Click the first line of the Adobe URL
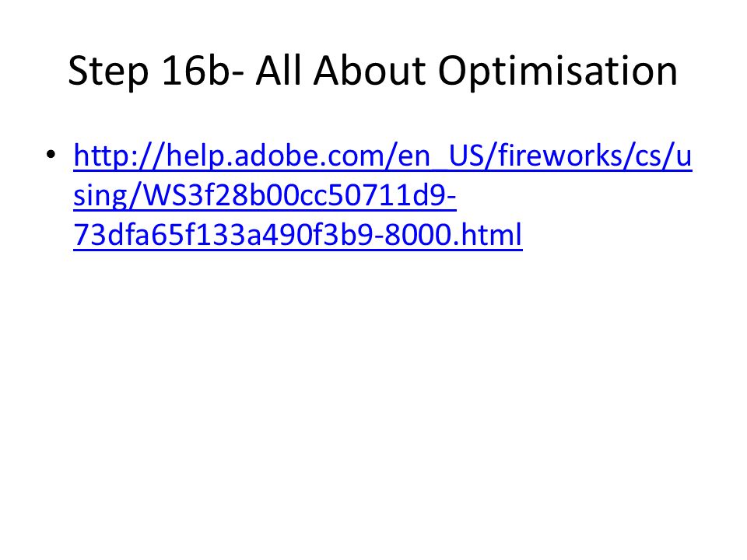The image size is (747, 560). (x=383, y=156)
